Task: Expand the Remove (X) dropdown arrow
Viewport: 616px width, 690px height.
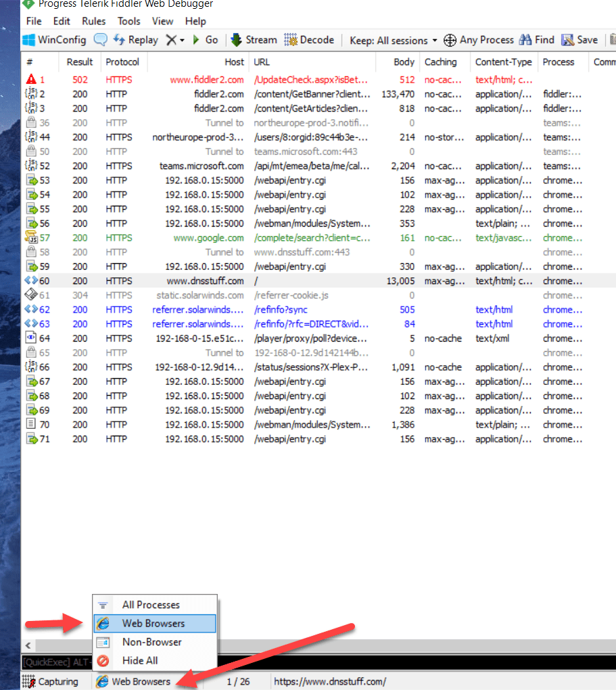Action: (x=182, y=41)
